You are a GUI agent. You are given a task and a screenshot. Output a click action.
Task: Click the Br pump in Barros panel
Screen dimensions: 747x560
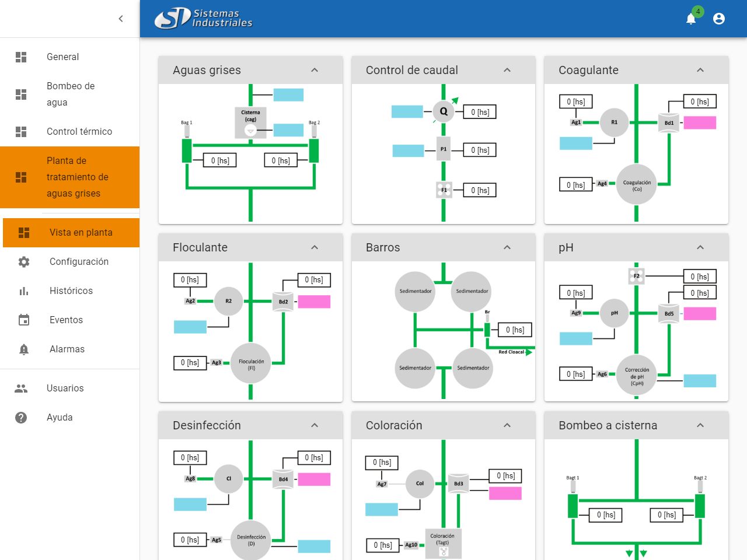[x=487, y=330]
